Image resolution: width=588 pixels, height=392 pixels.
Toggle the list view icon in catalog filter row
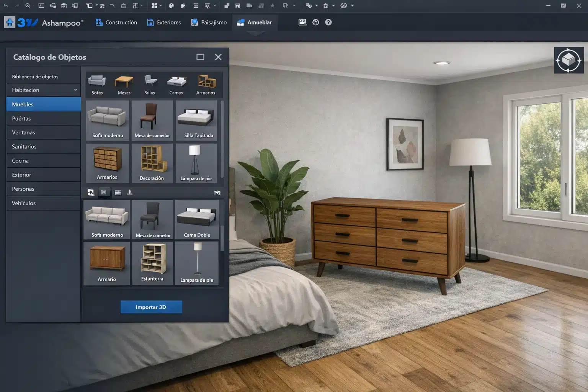[x=104, y=193]
